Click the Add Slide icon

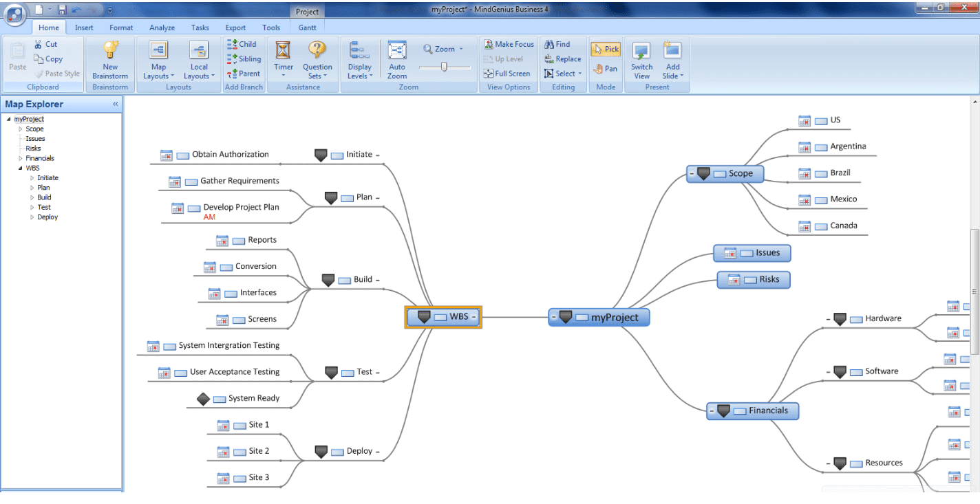[x=672, y=50]
